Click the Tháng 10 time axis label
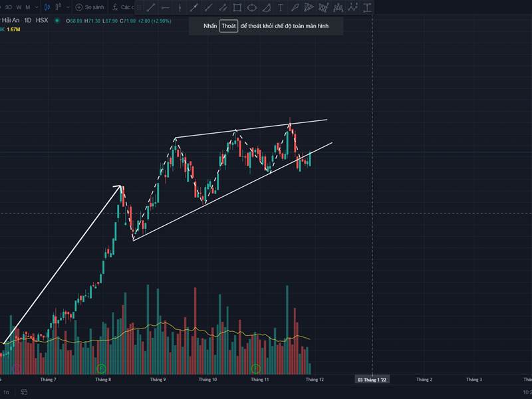The height and width of the screenshot is (399, 532). pyautogui.click(x=207, y=379)
